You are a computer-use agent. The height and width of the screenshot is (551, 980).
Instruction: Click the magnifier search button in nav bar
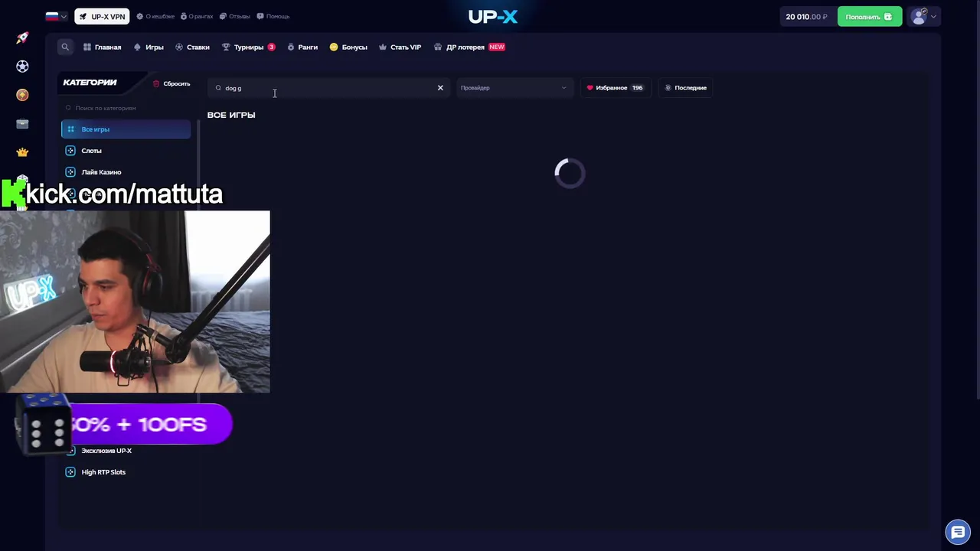pos(65,47)
